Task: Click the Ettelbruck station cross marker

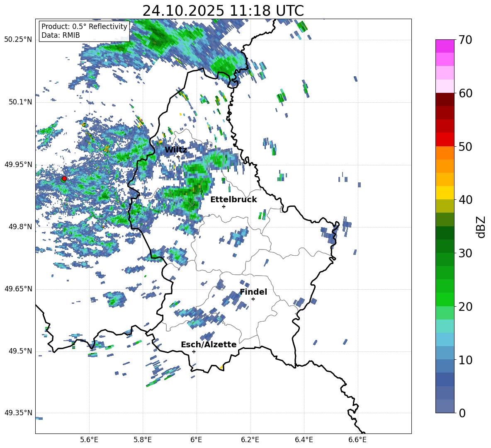Action: click(224, 206)
